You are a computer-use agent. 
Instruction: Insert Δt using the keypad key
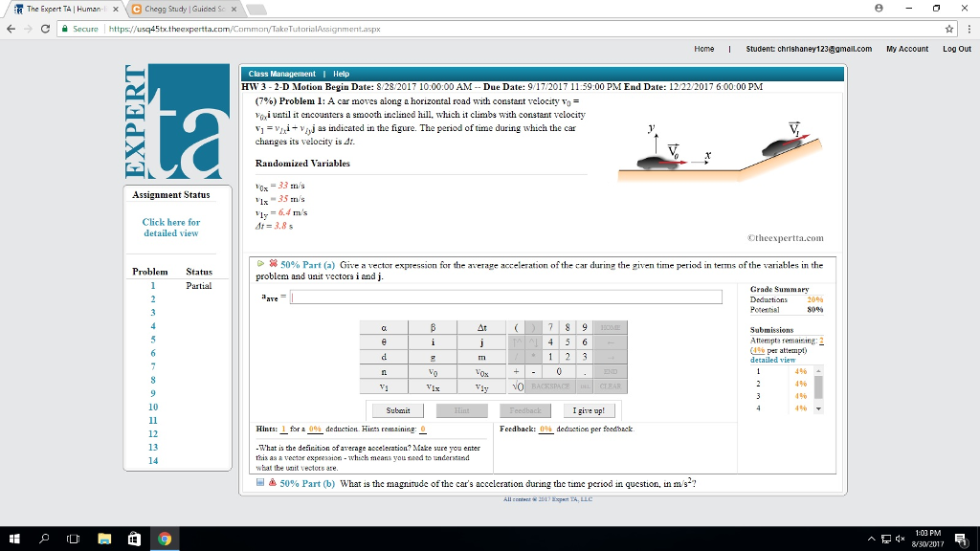[481, 327]
